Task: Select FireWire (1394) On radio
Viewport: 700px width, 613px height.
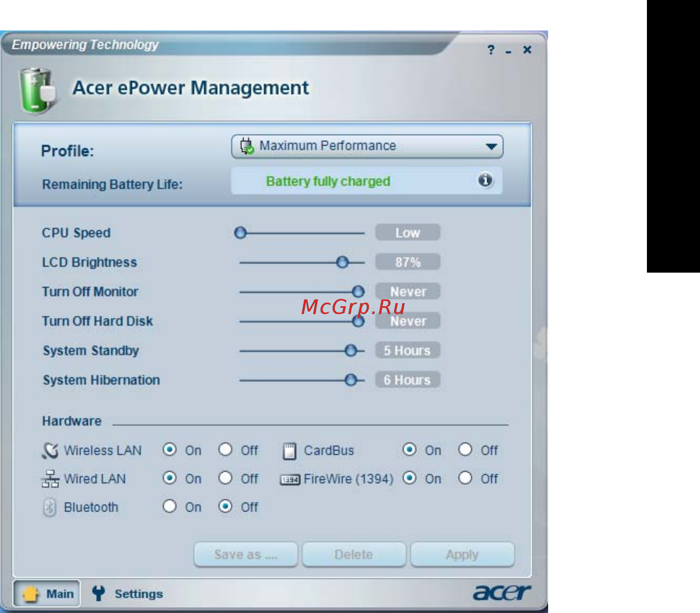Action: 409,478
